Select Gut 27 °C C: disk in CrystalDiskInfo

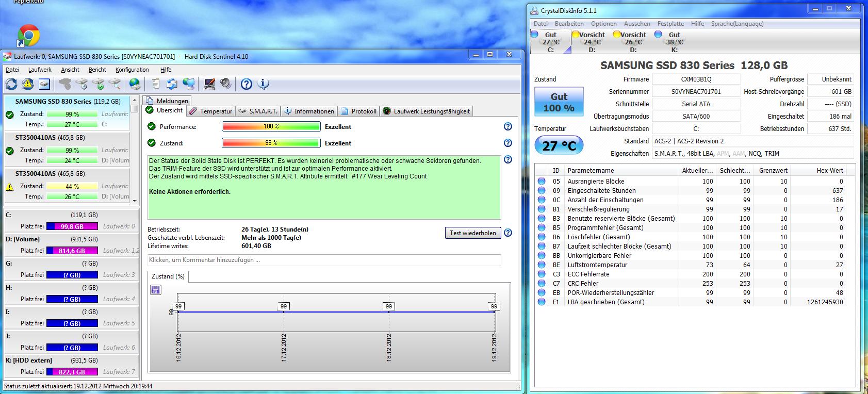[x=551, y=42]
